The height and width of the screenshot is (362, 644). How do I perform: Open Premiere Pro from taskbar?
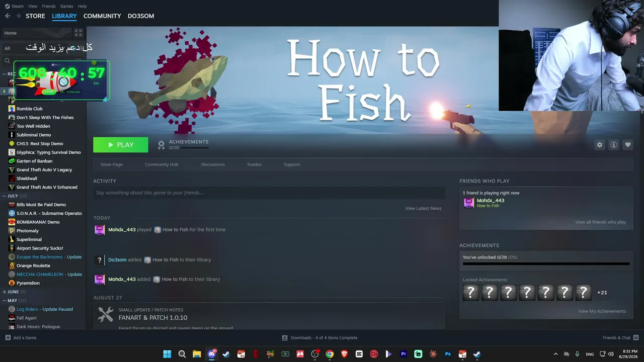coord(403,354)
